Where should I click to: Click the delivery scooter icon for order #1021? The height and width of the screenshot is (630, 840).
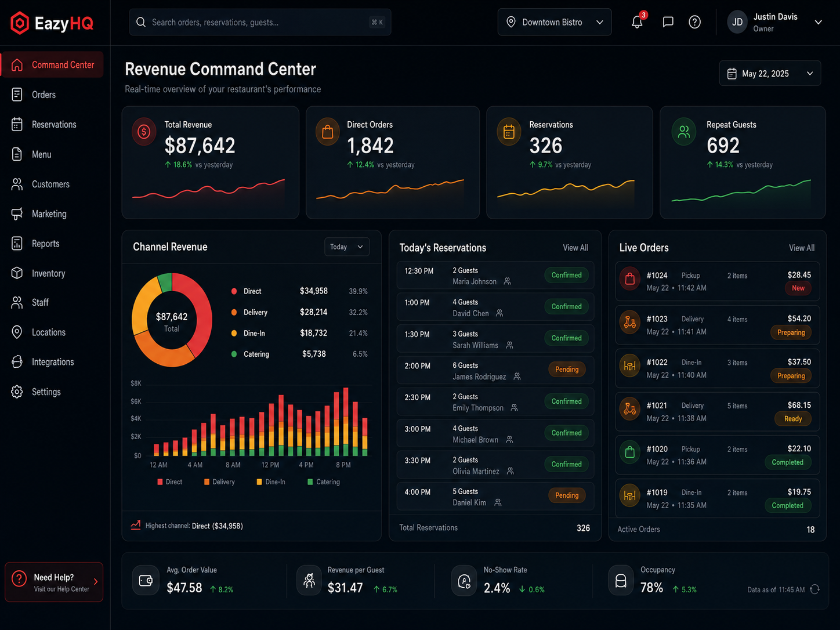click(629, 409)
